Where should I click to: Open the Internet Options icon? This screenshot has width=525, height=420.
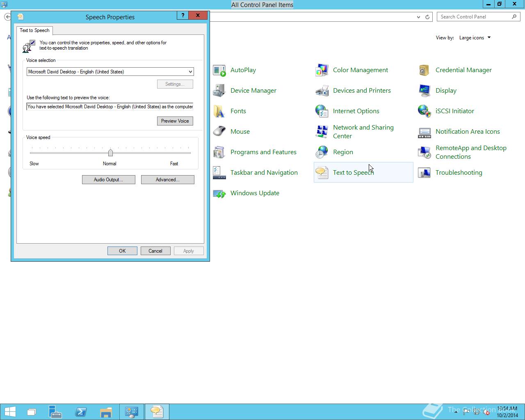point(322,111)
